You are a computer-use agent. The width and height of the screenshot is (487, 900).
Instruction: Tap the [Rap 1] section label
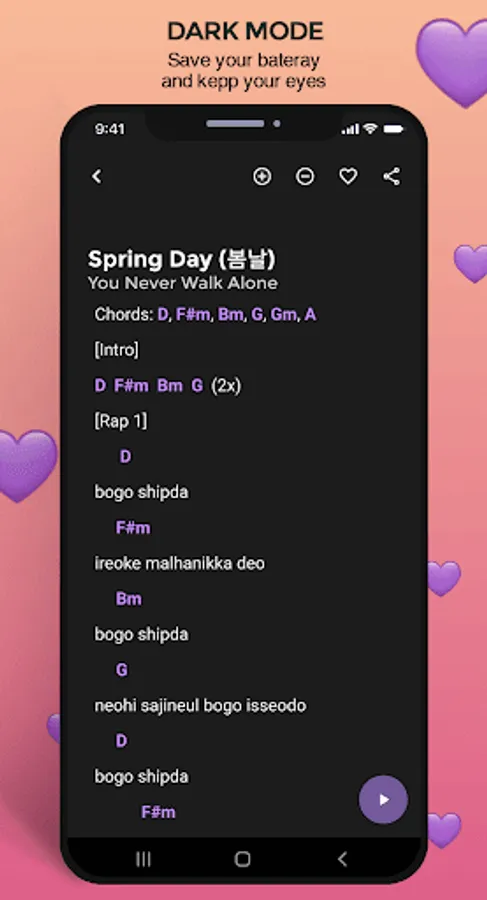121,421
